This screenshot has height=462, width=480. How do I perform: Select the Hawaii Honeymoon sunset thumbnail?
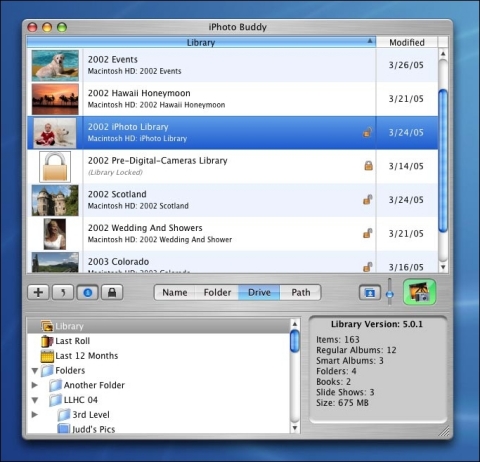55,99
